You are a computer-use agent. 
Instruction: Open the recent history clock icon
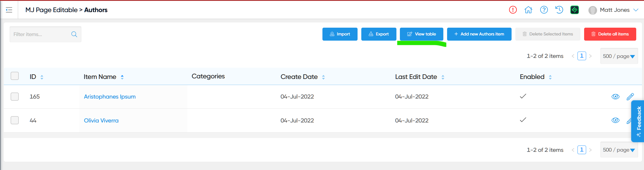(559, 10)
